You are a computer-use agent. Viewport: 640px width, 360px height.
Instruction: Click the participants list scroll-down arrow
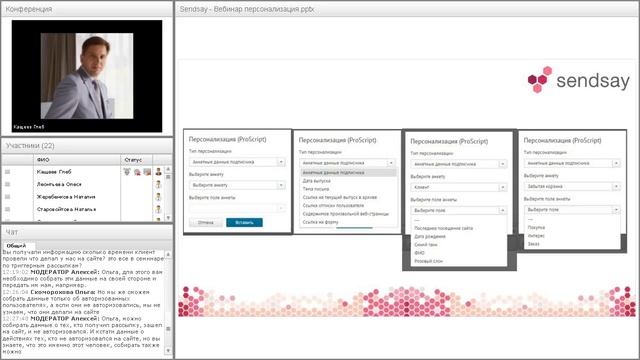(x=168, y=218)
